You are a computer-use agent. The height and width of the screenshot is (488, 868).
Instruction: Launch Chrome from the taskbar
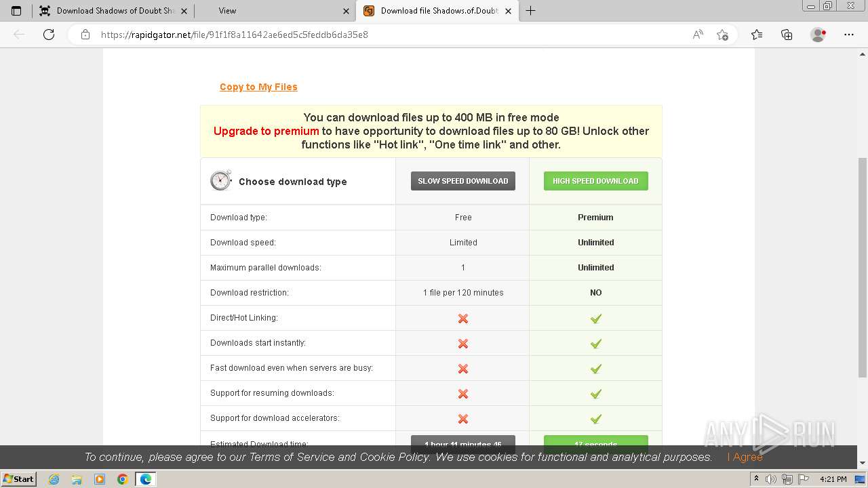click(123, 479)
